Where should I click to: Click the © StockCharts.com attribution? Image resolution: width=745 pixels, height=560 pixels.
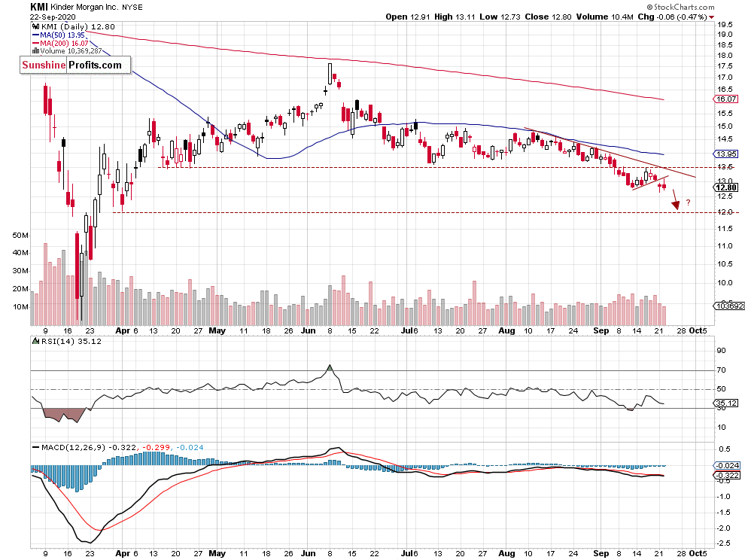(680, 7)
